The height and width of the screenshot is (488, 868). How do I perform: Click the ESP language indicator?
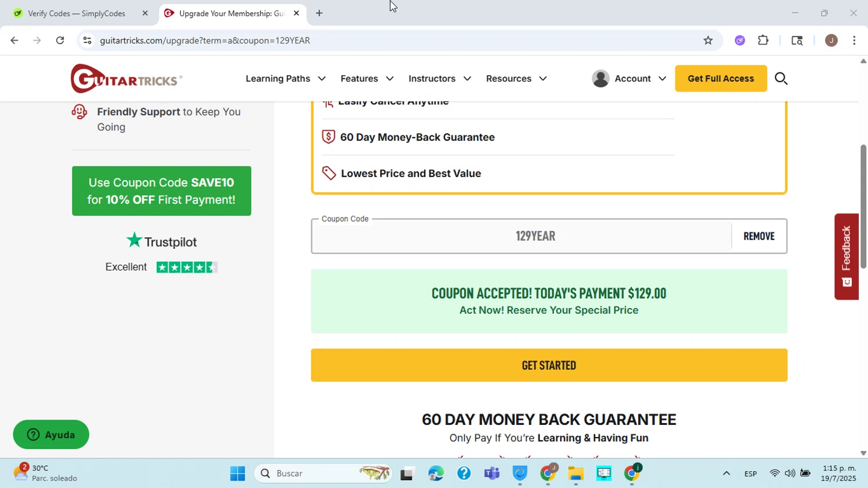click(751, 474)
